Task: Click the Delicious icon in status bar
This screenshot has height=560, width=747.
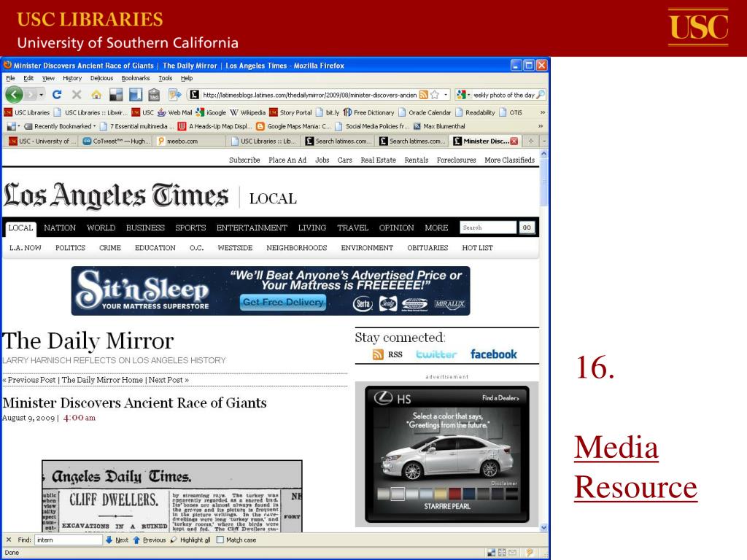Action: [x=492, y=553]
